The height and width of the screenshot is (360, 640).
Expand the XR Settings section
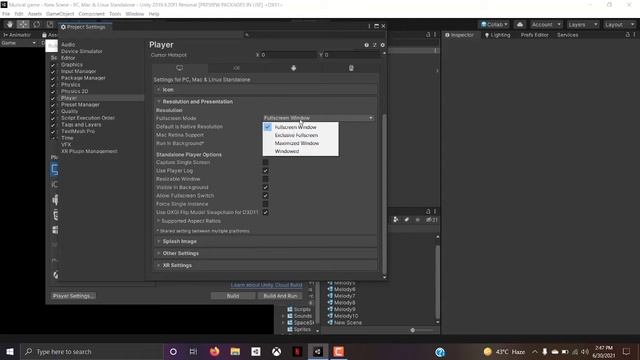click(x=265, y=265)
